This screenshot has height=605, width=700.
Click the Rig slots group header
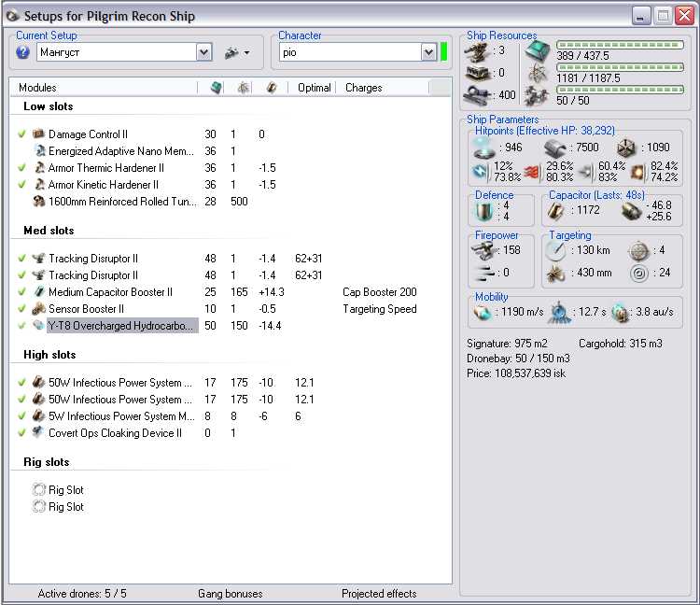[47, 461]
